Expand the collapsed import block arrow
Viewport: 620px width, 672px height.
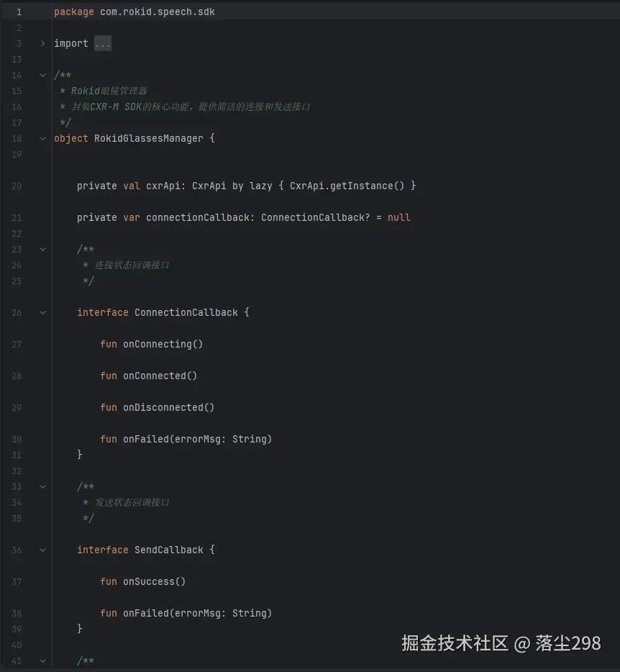point(42,44)
